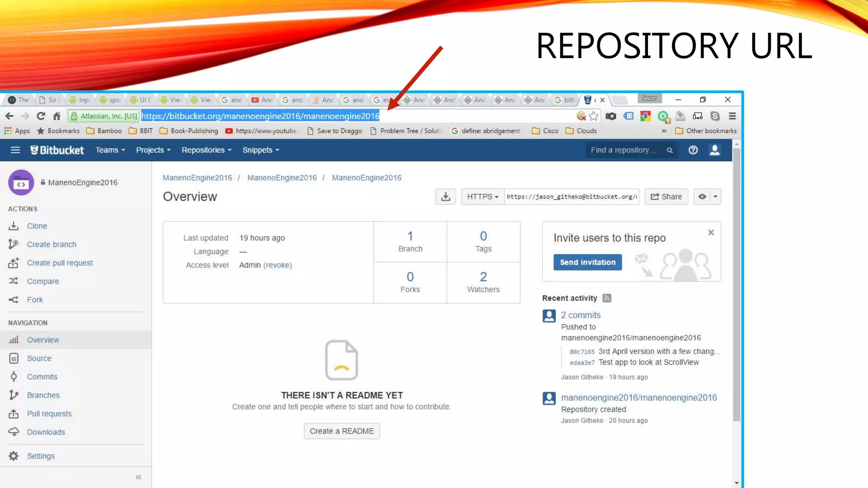Open Branches navigation item

tap(43, 395)
